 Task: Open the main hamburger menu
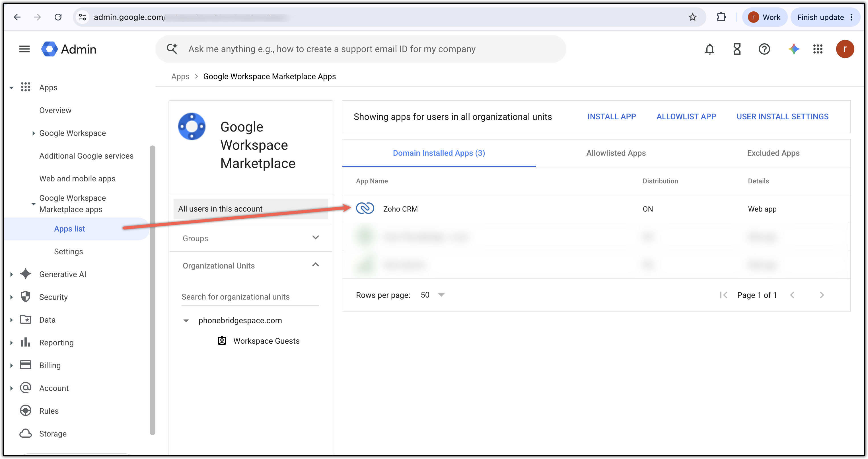[24, 49]
